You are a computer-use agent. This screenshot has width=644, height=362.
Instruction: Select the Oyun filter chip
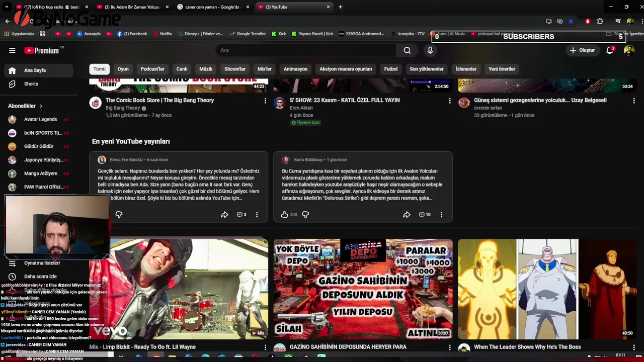[123, 69]
